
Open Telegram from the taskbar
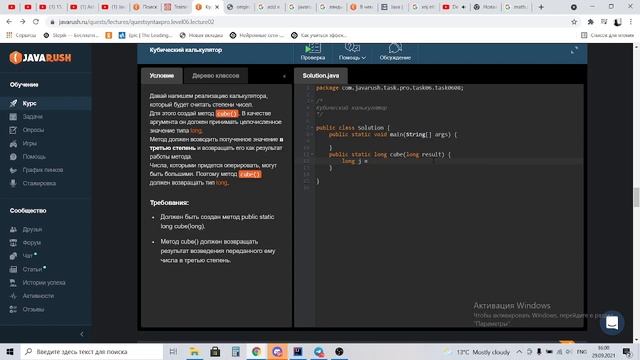[318, 351]
